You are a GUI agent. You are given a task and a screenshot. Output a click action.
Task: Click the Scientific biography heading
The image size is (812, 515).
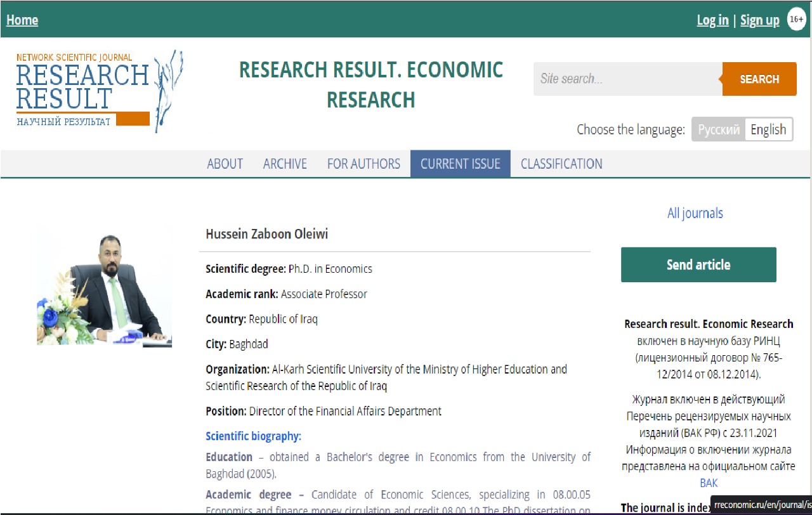tap(253, 436)
